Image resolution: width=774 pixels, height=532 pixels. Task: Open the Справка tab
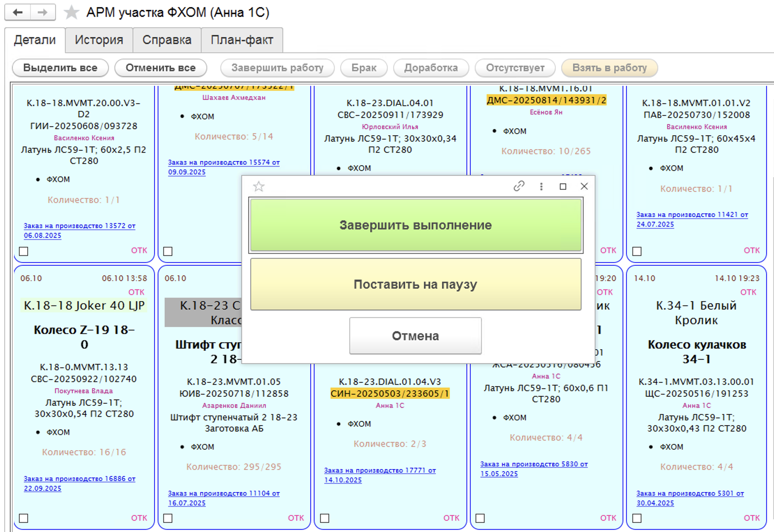167,40
